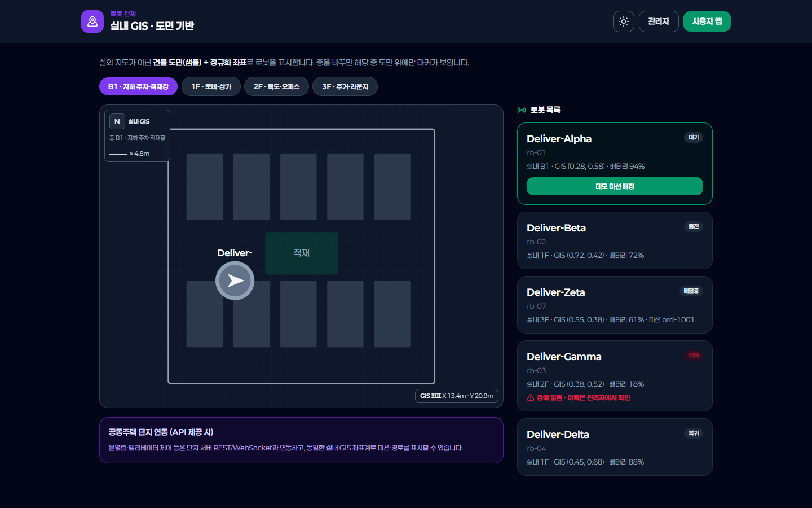This screenshot has height=508, width=812.
Task: Select the Deliver-Beta robot card
Action: [x=615, y=240]
